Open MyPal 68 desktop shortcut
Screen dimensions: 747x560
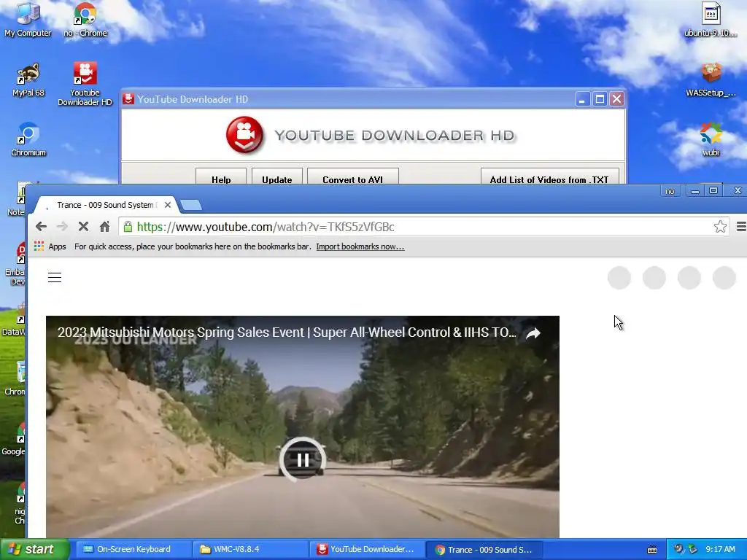[28, 79]
